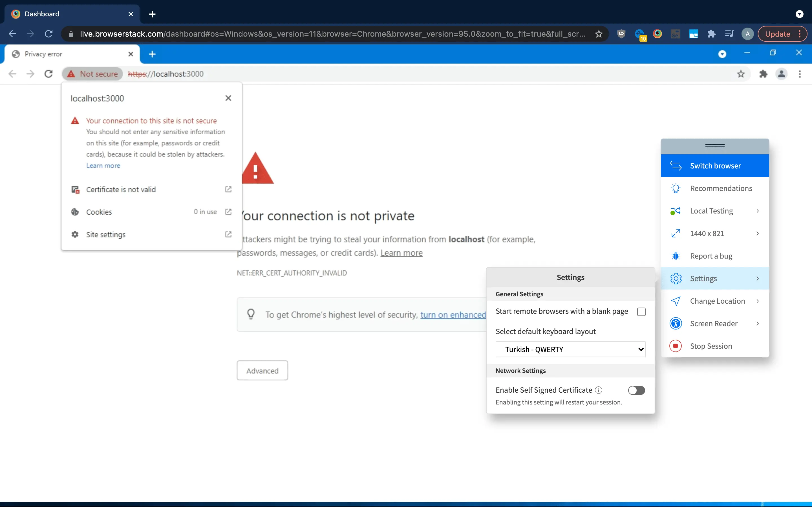Click the Report a bug icon
Image resolution: width=812 pixels, height=507 pixels.
click(x=676, y=256)
